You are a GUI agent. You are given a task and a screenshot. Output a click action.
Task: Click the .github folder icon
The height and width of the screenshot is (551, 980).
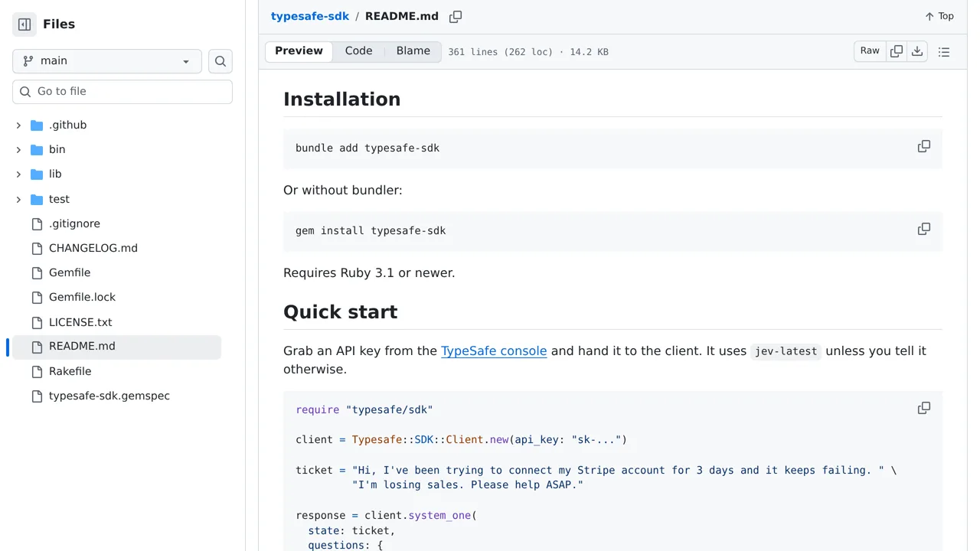tap(37, 125)
